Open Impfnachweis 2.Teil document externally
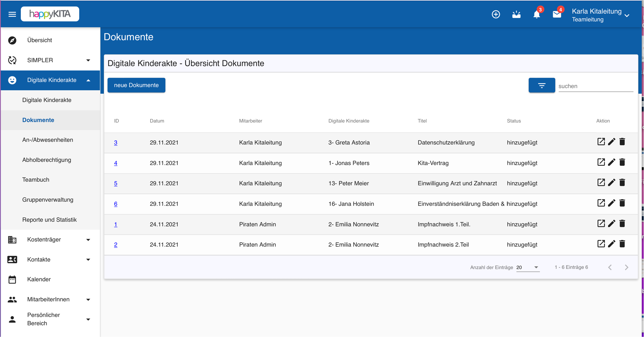Image resolution: width=644 pixels, height=337 pixels. 601,244
